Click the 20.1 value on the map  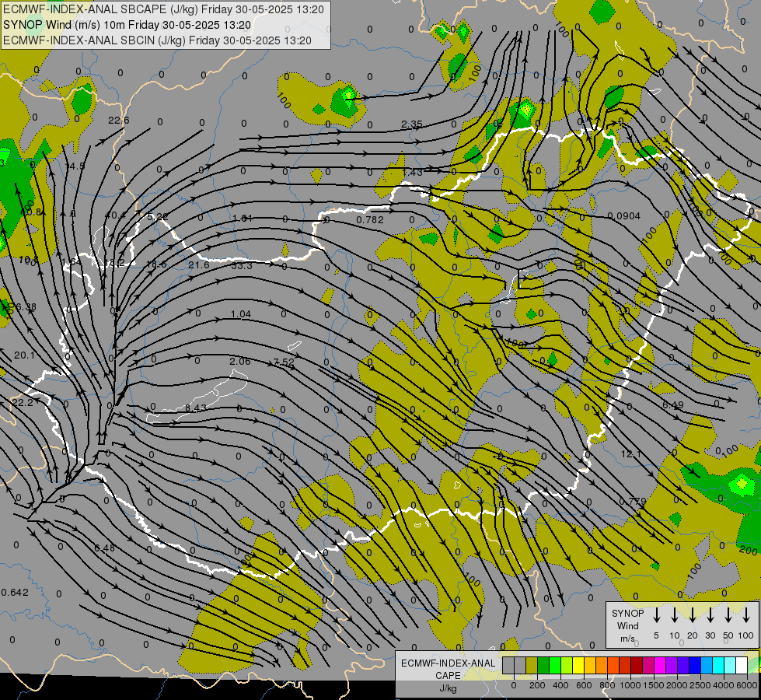click(x=24, y=355)
